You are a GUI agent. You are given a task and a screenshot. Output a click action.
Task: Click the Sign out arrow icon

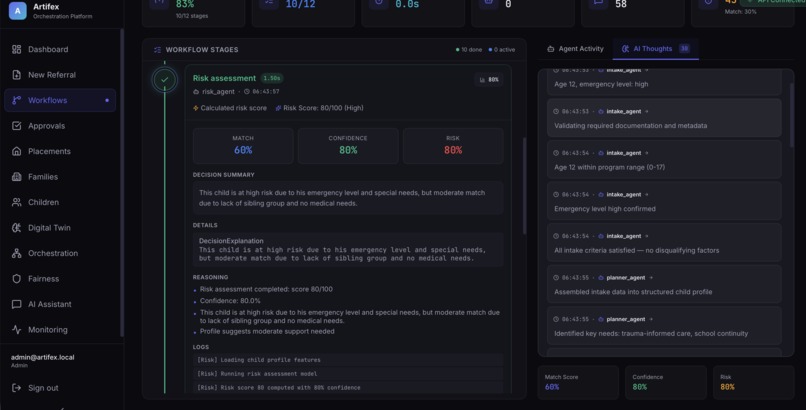point(16,388)
